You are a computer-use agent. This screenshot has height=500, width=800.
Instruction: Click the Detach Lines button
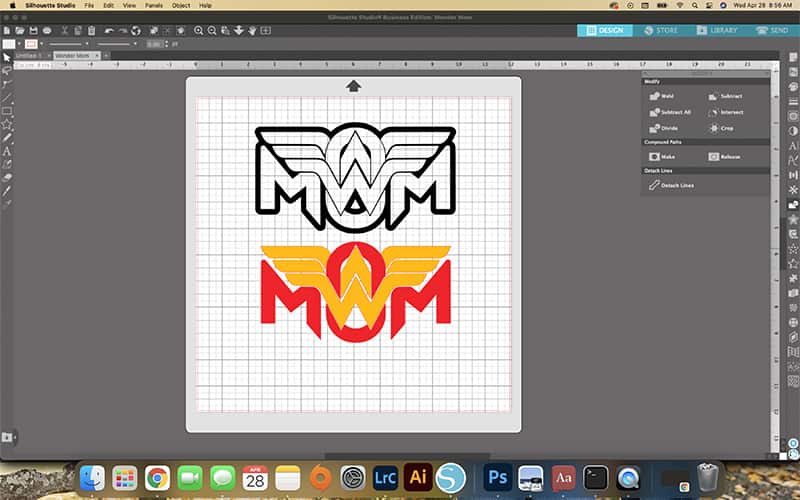[671, 185]
